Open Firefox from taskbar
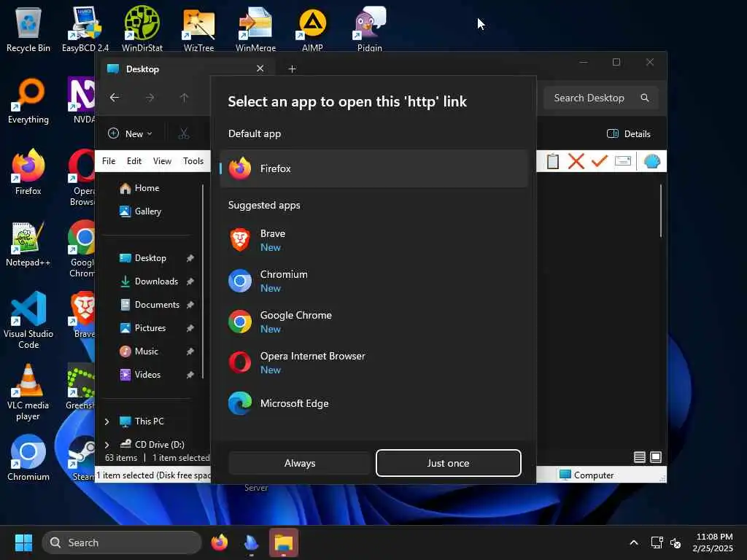 click(x=219, y=542)
